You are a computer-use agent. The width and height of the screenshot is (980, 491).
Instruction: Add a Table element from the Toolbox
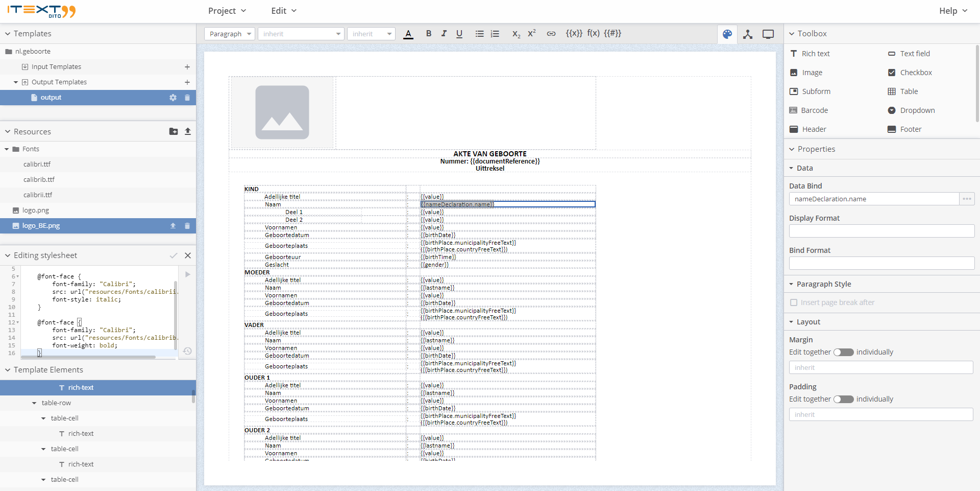point(908,91)
